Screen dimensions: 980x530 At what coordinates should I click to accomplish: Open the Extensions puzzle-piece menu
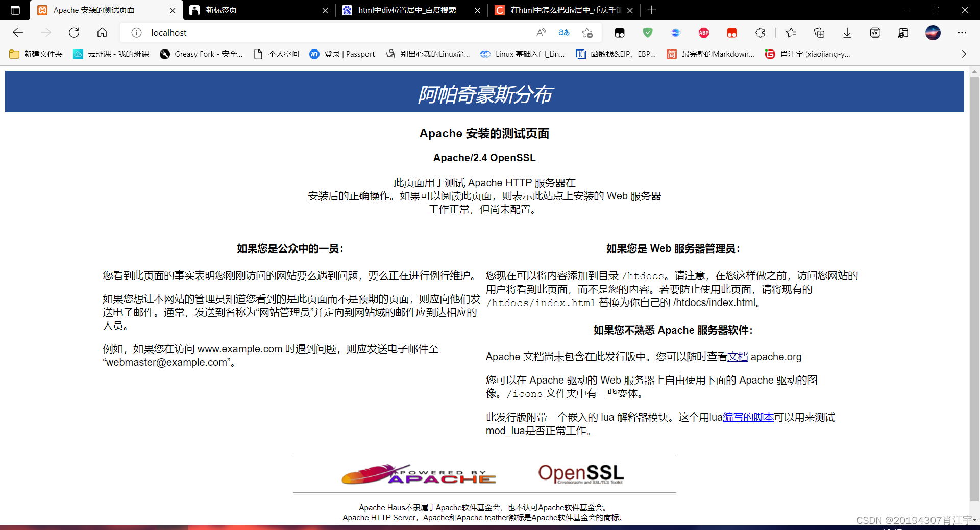pyautogui.click(x=760, y=32)
